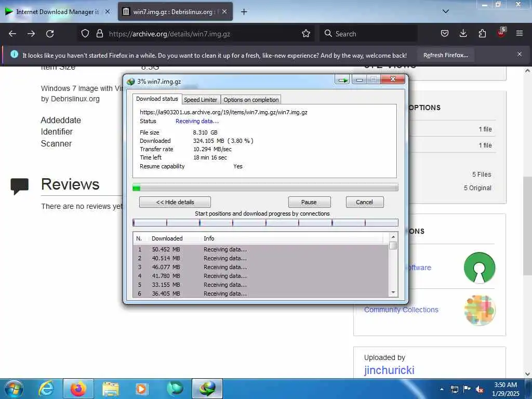Select the Download status tab
The image size is (532, 399).
(157, 99)
